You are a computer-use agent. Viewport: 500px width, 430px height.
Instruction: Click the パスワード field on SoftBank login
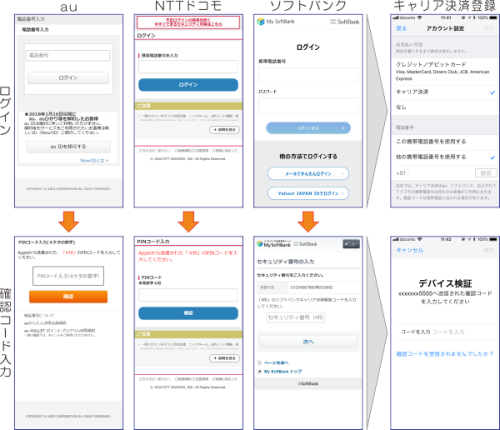(x=308, y=105)
